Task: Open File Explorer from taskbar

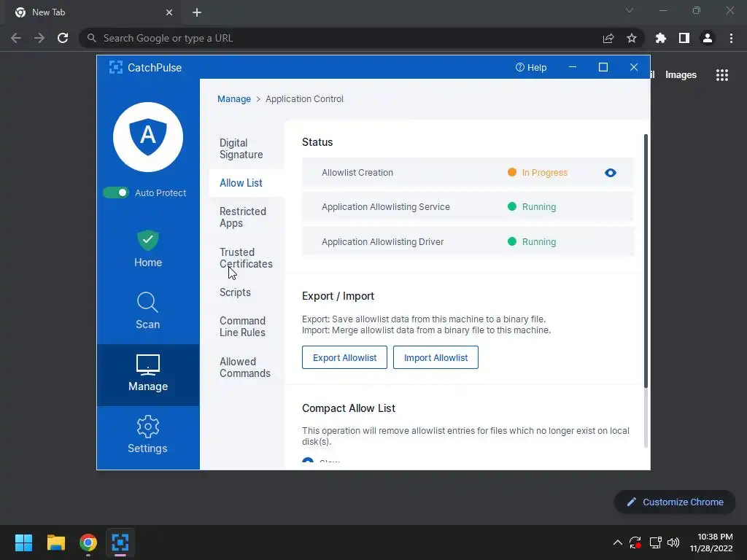Action: click(x=55, y=542)
